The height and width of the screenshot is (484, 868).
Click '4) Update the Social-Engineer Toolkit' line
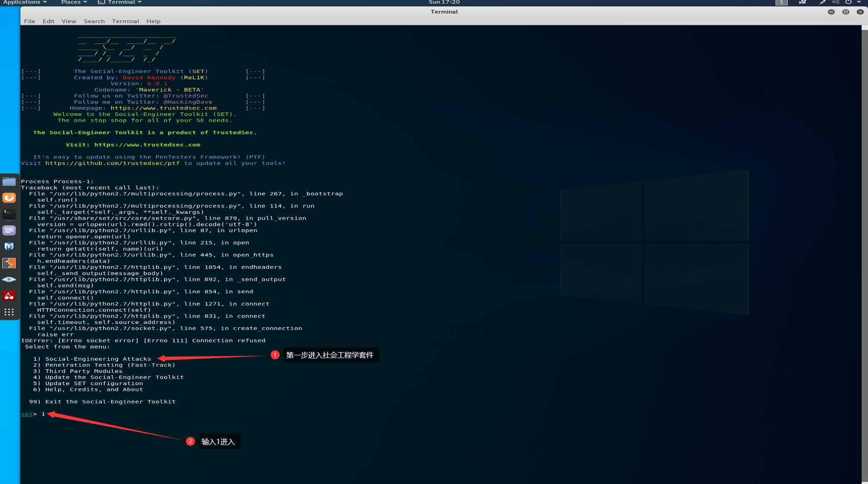108,378
